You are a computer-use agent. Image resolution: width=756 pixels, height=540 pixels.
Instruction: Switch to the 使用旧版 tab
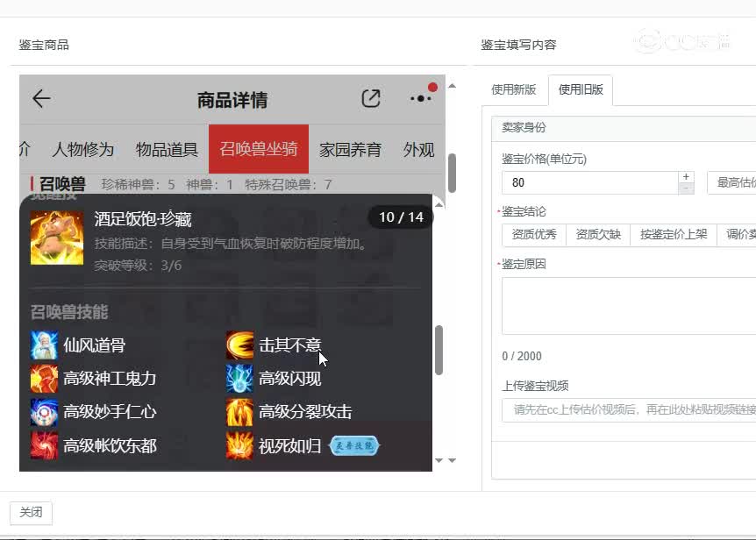(x=581, y=89)
